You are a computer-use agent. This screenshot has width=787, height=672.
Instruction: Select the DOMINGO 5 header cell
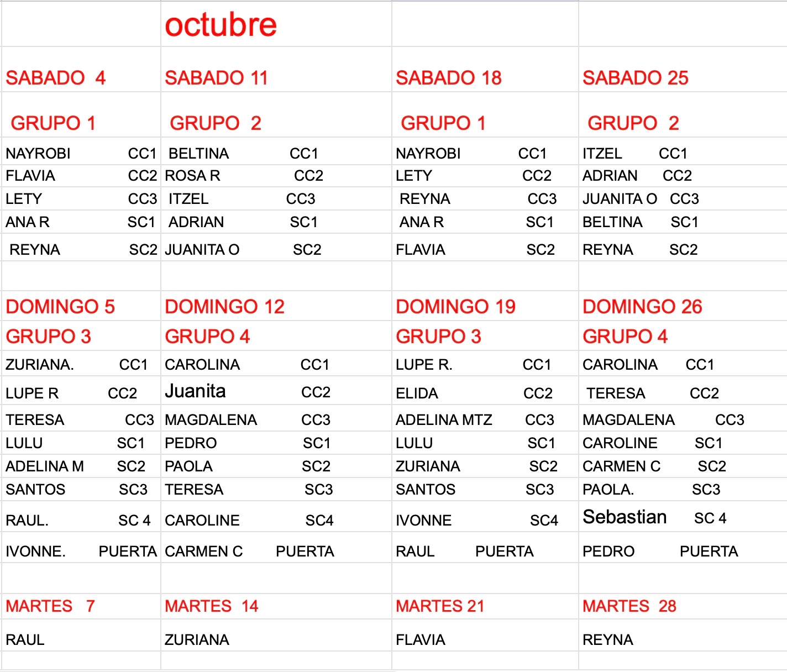coord(60,307)
